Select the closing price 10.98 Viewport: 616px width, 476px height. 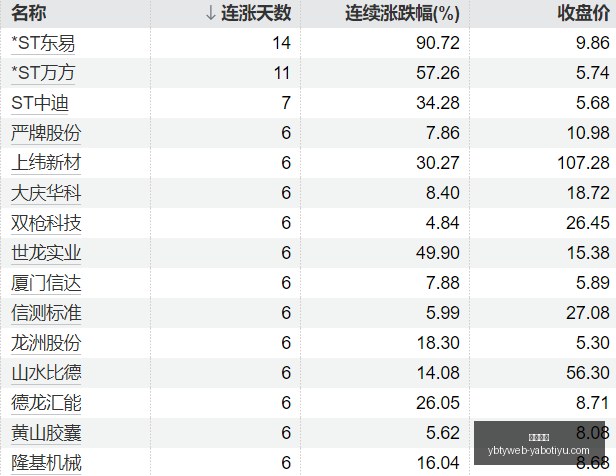588,133
